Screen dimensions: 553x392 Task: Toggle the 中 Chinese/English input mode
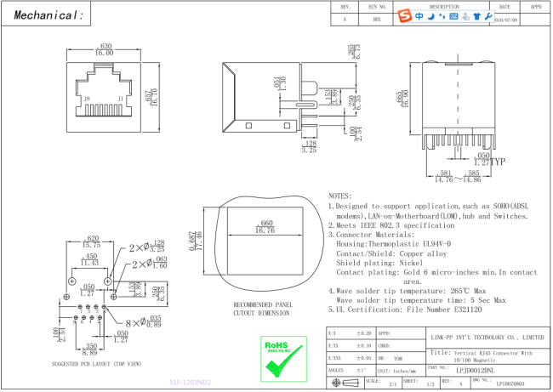tap(419, 16)
